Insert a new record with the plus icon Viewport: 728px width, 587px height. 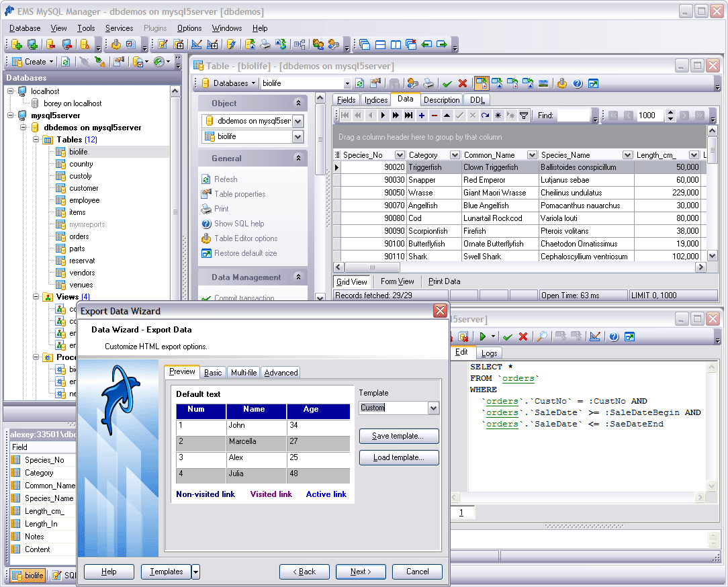[420, 115]
